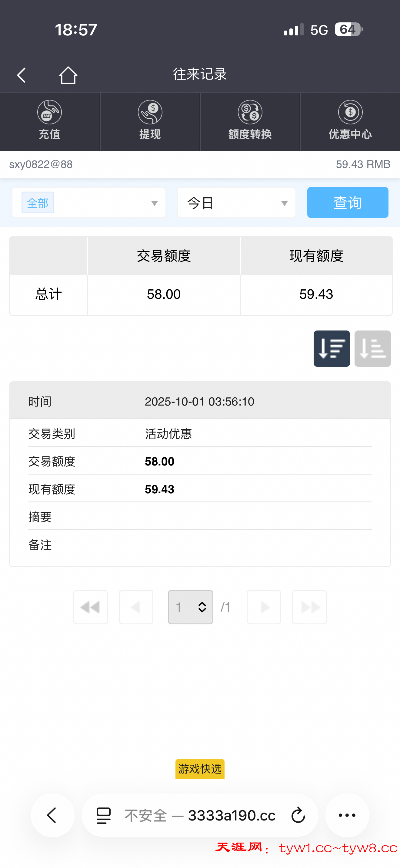Tap the 游戏快选 quick game button

coord(200,769)
